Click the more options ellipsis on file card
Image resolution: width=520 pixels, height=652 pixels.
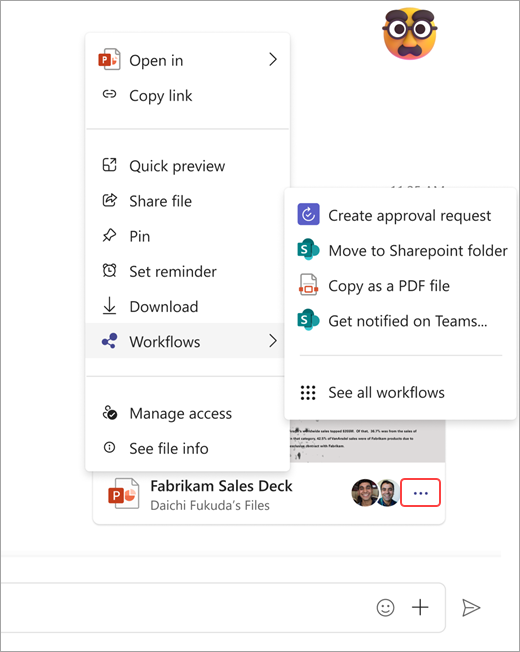(x=420, y=493)
